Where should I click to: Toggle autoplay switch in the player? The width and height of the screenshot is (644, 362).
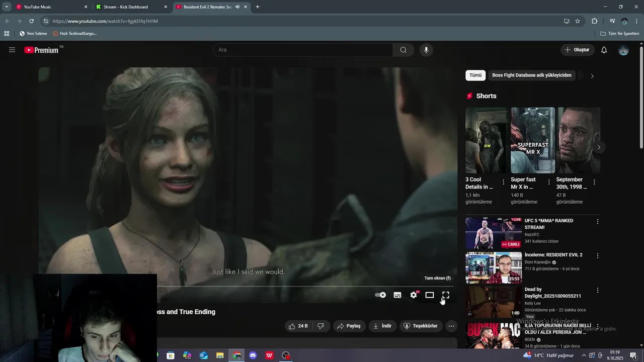coord(380,295)
